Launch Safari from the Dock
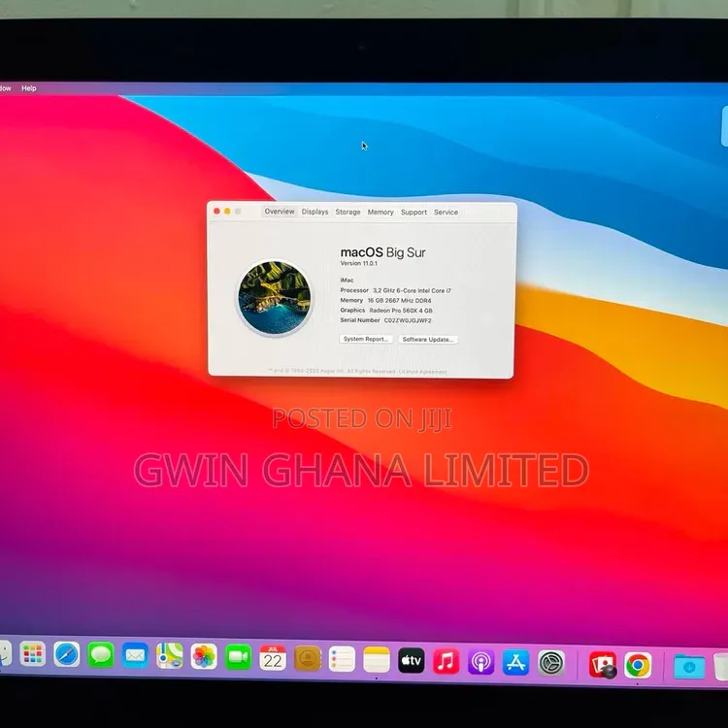 coord(66,654)
